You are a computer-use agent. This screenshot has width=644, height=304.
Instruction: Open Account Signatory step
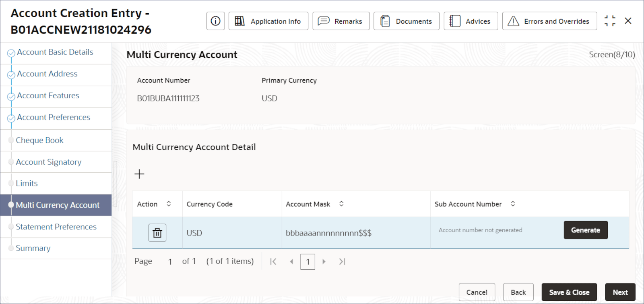pyautogui.click(x=48, y=162)
